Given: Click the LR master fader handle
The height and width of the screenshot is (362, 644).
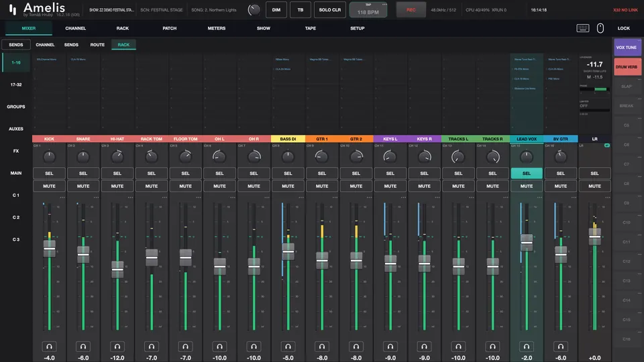Looking at the screenshot, I should pyautogui.click(x=595, y=237).
